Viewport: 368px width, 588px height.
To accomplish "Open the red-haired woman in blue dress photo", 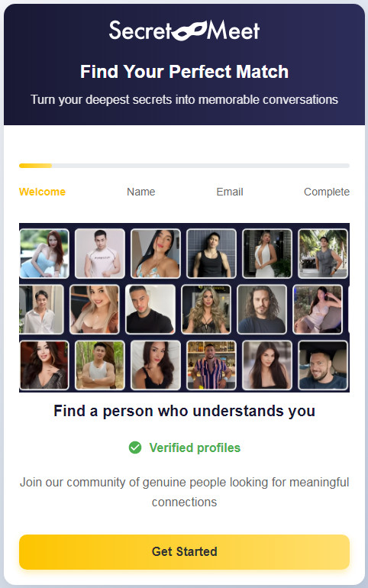I will pyautogui.click(x=44, y=254).
